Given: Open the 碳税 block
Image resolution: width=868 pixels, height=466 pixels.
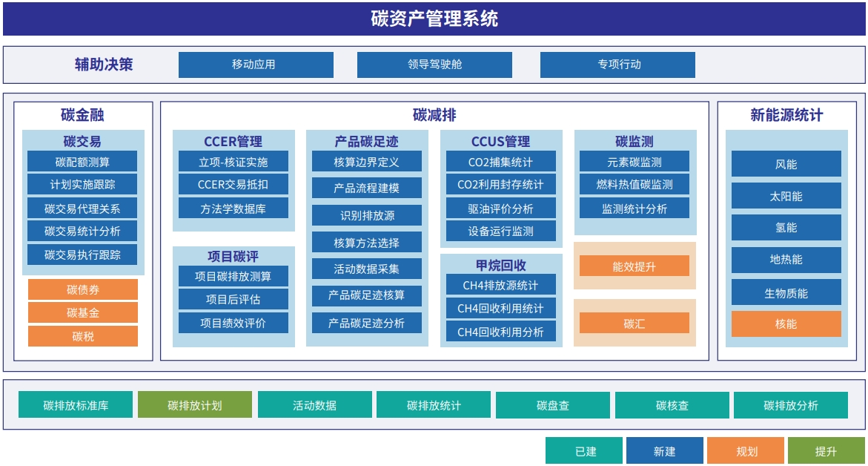Looking at the screenshot, I should (x=83, y=336).
